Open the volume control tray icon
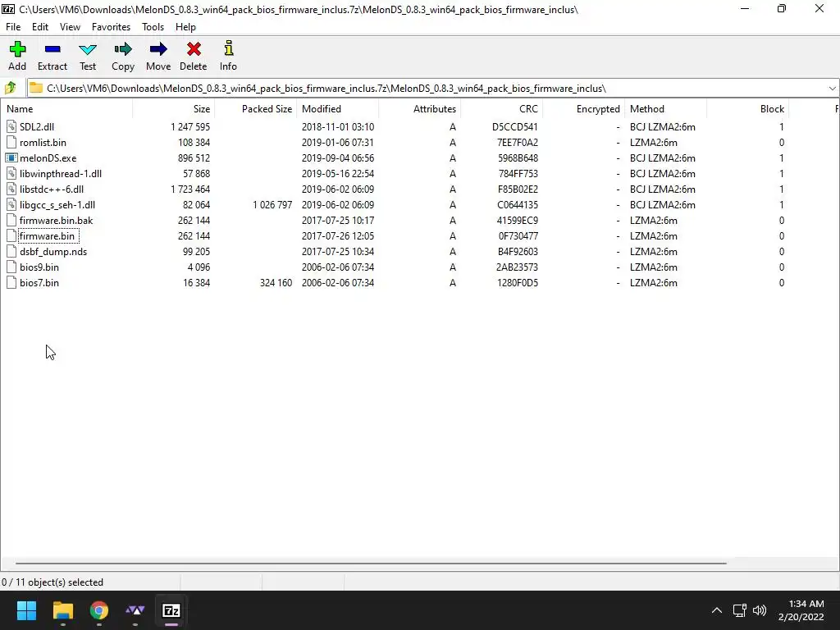Screen dimensions: 840x630 (x=760, y=610)
